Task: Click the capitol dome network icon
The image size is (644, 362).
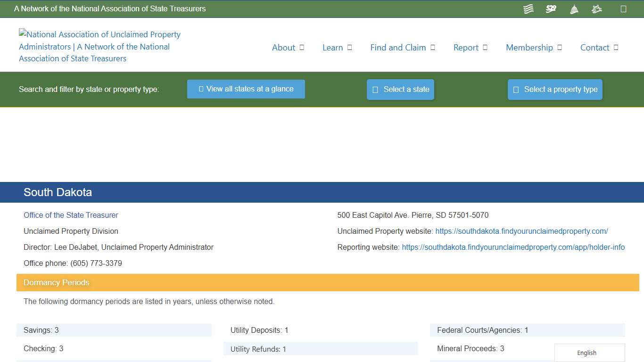Action: (x=574, y=8)
